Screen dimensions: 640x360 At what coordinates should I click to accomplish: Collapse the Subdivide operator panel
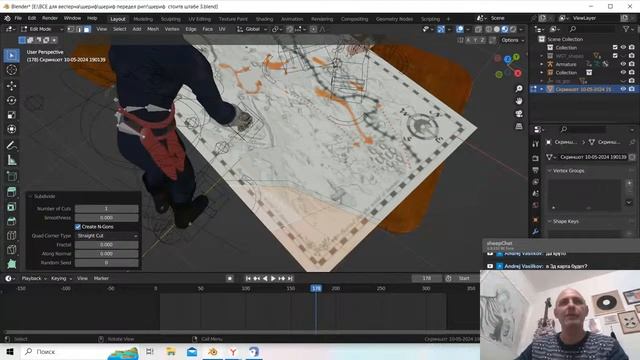click(x=30, y=196)
